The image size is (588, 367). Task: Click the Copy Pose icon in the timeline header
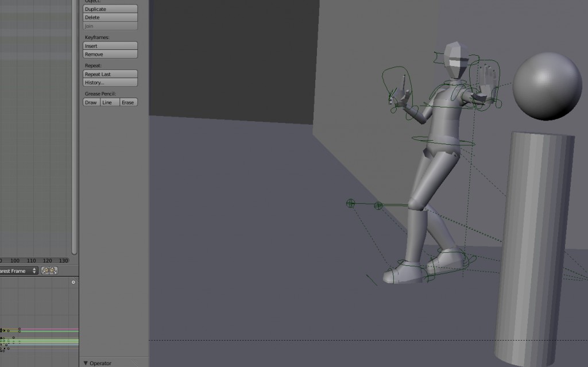click(x=45, y=271)
